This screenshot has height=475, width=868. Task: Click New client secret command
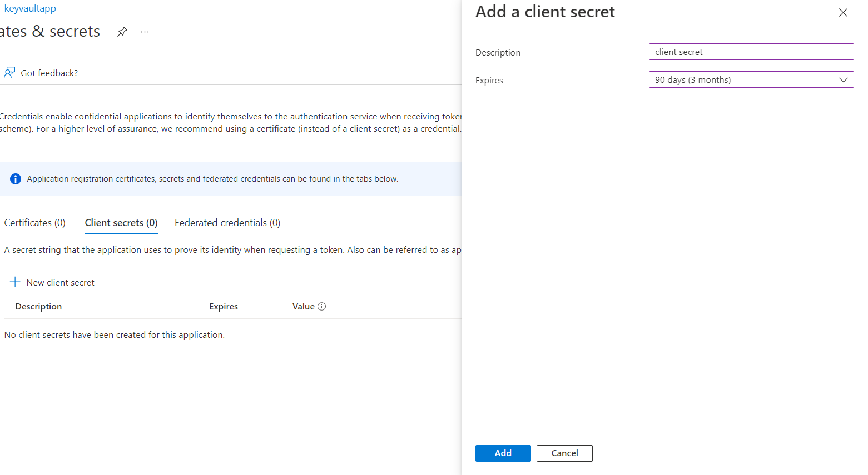click(x=60, y=282)
